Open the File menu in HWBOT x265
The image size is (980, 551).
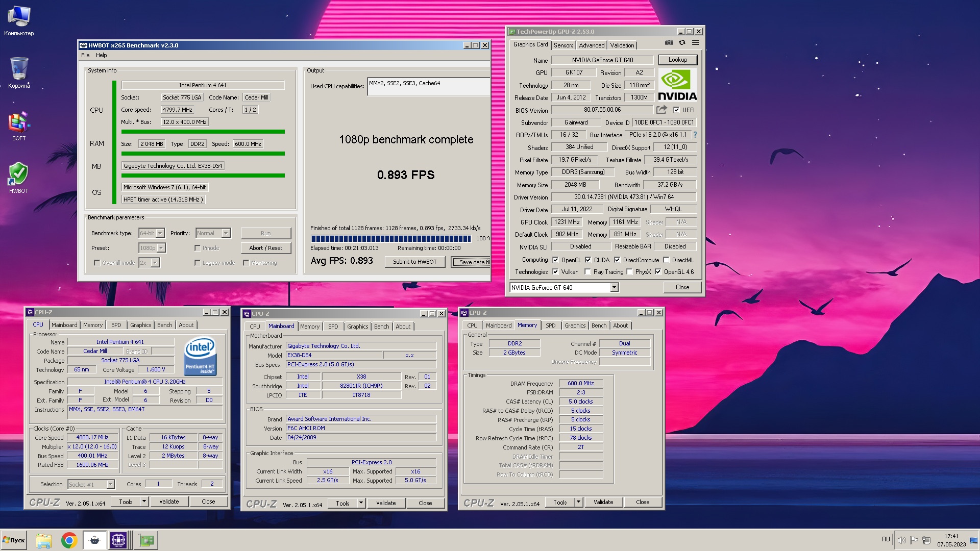(x=85, y=55)
